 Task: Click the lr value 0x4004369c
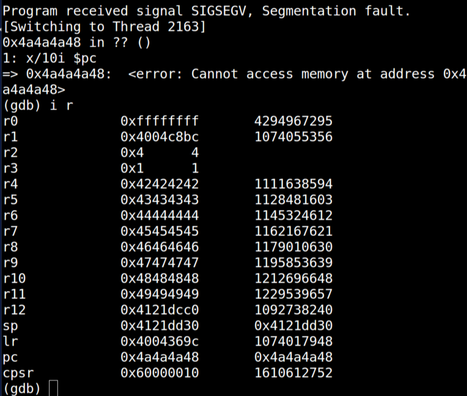tap(160, 341)
